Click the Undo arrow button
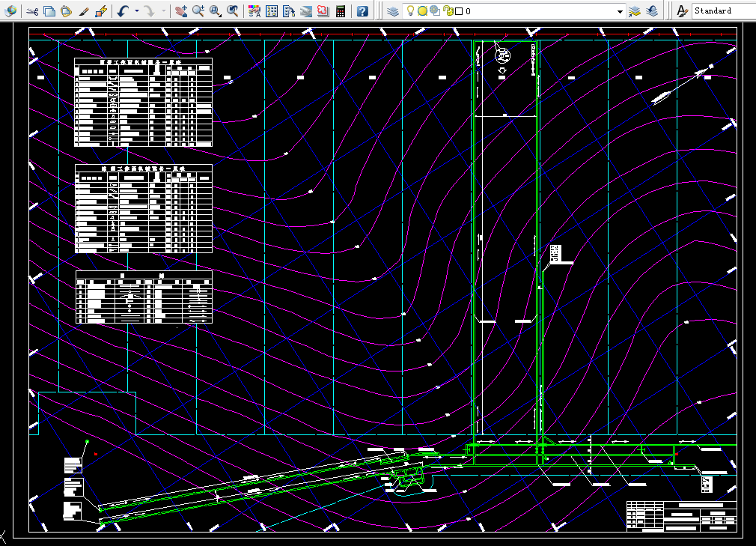This screenshot has height=546, width=756. coord(123,11)
